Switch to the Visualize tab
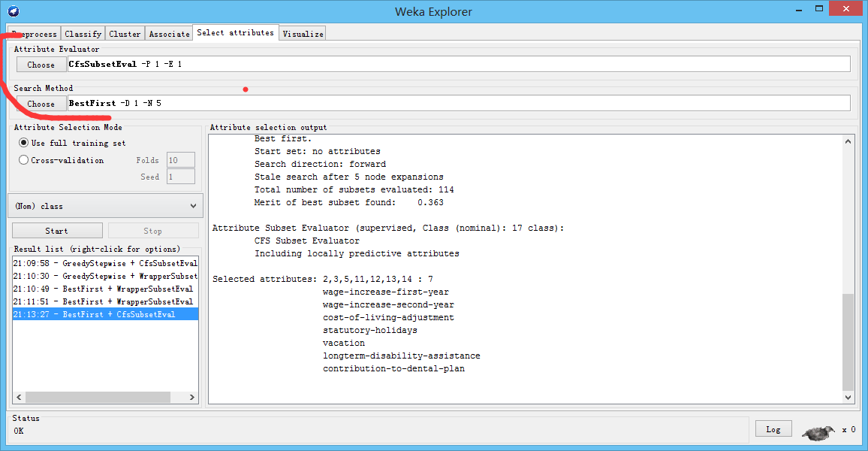 point(303,34)
